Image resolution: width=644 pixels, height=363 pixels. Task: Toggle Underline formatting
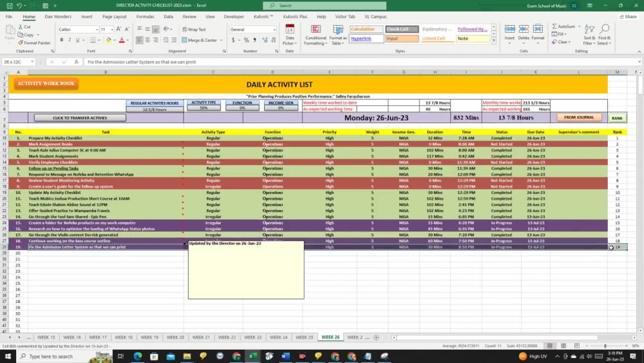click(x=77, y=40)
